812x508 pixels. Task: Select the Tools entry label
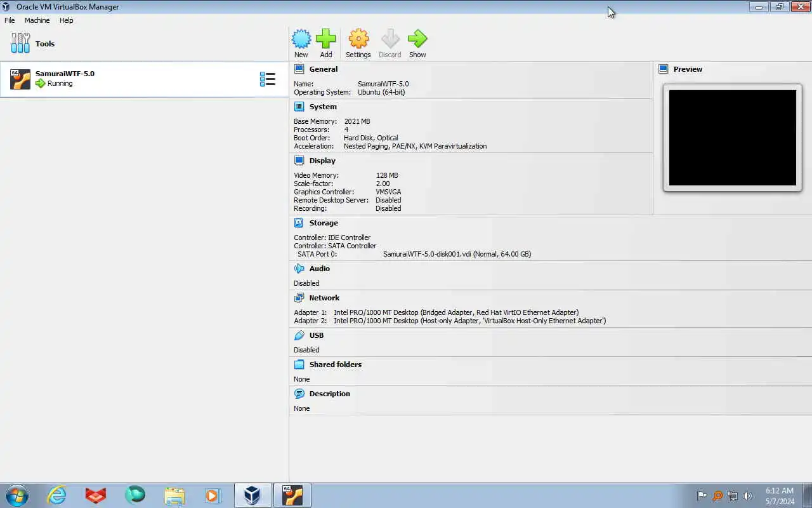[45, 44]
